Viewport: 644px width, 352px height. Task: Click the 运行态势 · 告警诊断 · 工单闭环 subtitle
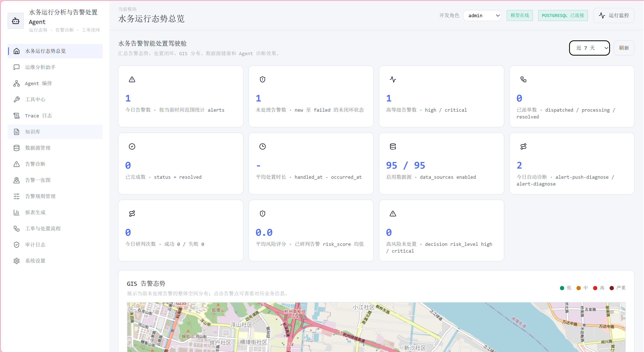coord(65,30)
